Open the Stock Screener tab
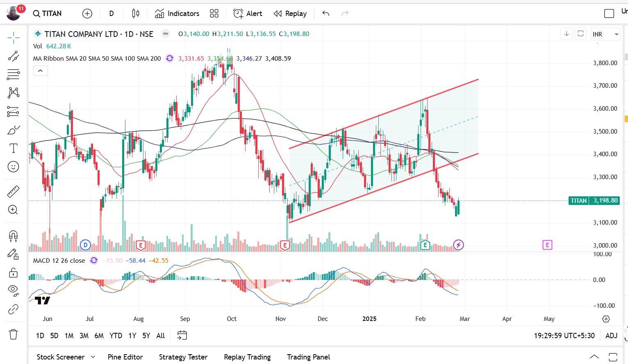628x364 pixels. (x=61, y=357)
